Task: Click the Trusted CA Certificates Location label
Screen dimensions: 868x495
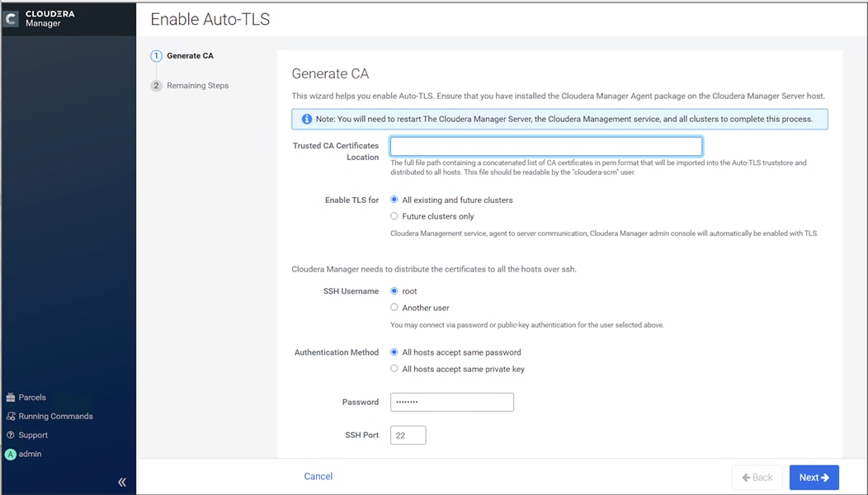Action: (336, 152)
